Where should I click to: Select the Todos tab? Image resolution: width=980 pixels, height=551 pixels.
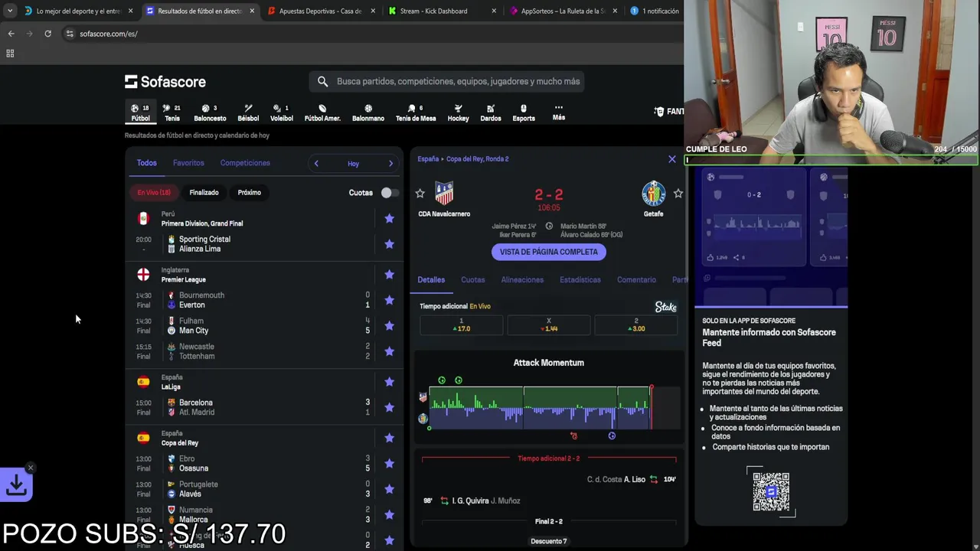[x=146, y=163]
